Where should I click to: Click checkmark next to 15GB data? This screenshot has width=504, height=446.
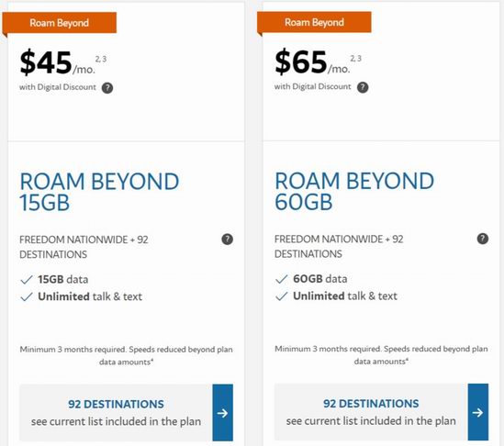tap(27, 280)
